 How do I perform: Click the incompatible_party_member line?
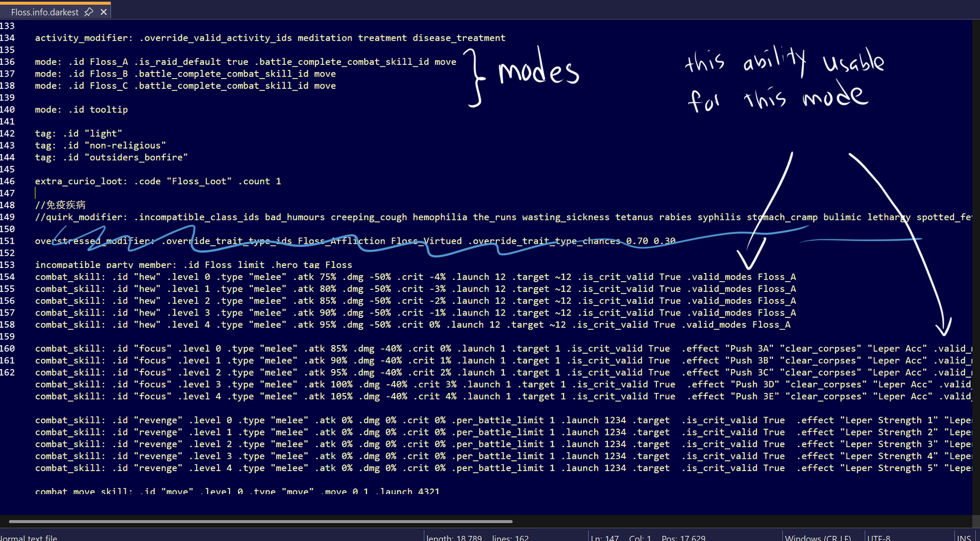[193, 265]
